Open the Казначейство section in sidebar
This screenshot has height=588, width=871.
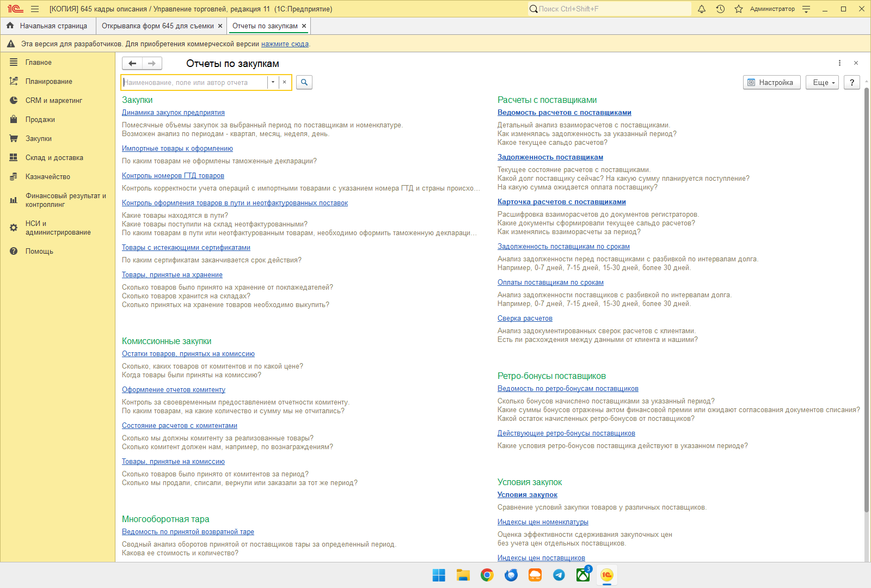click(x=48, y=176)
